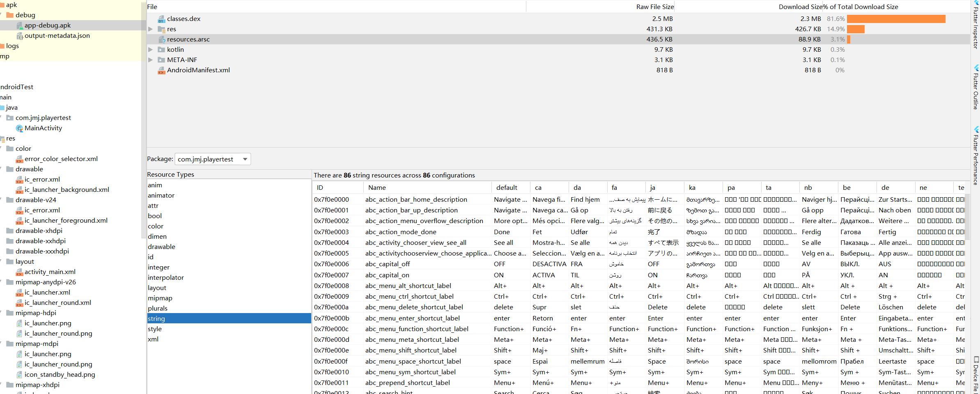Viewport: 980px width, 394px height.
Task: Select row abc_menu_delete_shortcut_label
Action: (x=638, y=307)
